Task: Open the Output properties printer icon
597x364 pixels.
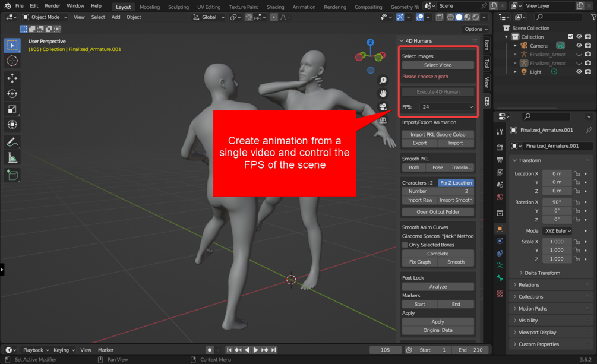Action: [x=500, y=160]
